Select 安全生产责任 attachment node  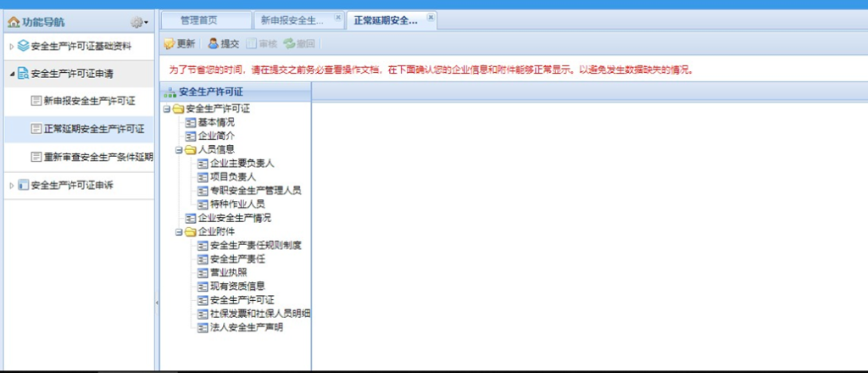(237, 259)
